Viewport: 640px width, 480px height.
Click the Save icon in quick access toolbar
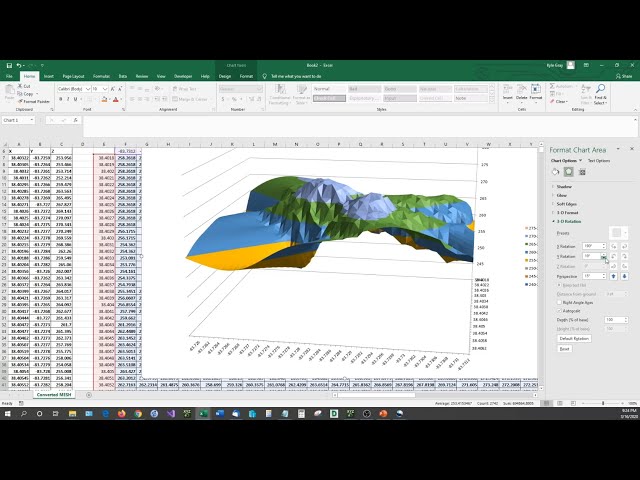tap(9, 65)
